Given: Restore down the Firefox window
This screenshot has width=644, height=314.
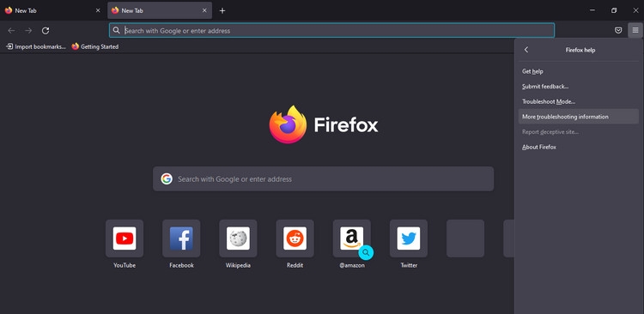Looking at the screenshot, I should point(614,10).
